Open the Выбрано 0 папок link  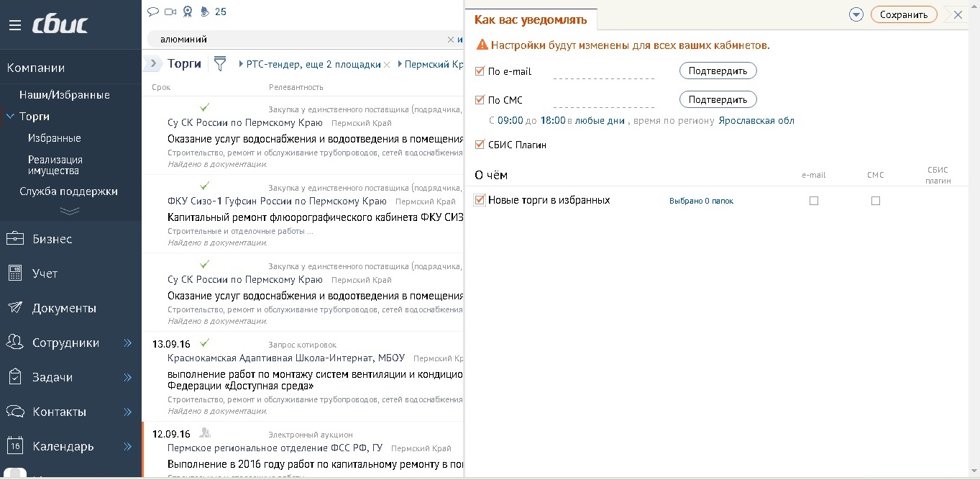coord(701,201)
